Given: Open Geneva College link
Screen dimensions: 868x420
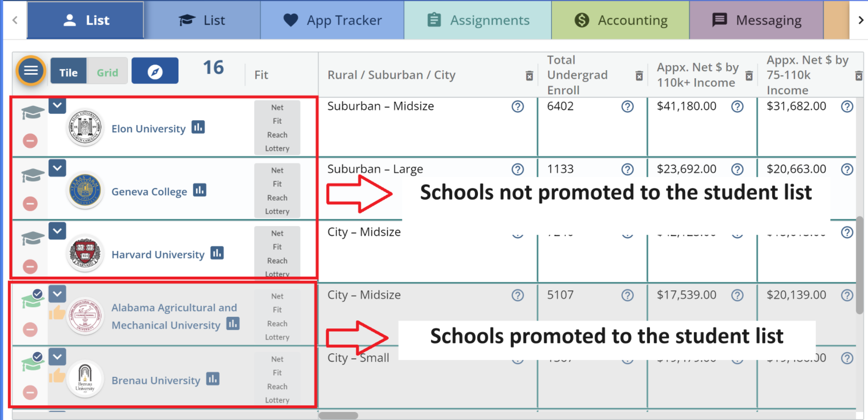Looking at the screenshot, I should click(149, 191).
